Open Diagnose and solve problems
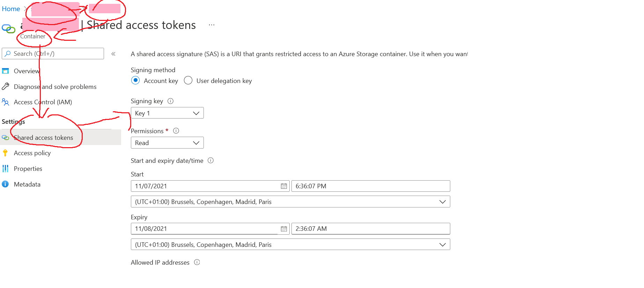Screen dimensions: 644x288 tap(55, 87)
